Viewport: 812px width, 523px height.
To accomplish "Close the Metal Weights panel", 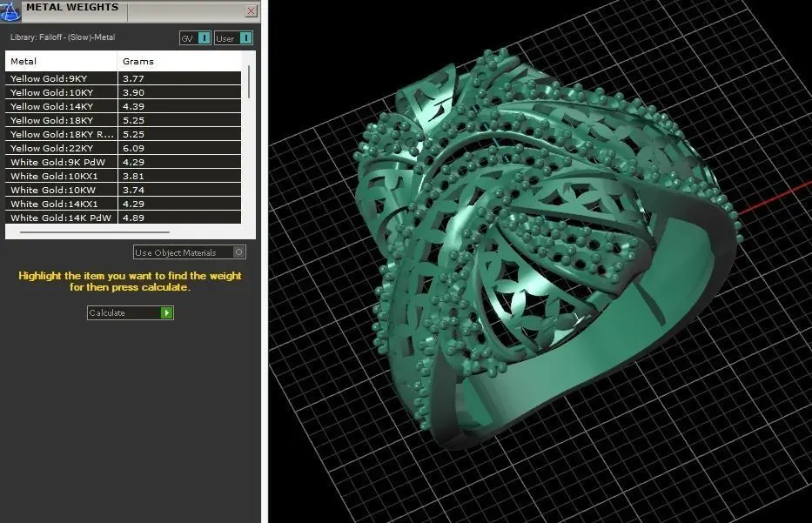I will pyautogui.click(x=252, y=10).
